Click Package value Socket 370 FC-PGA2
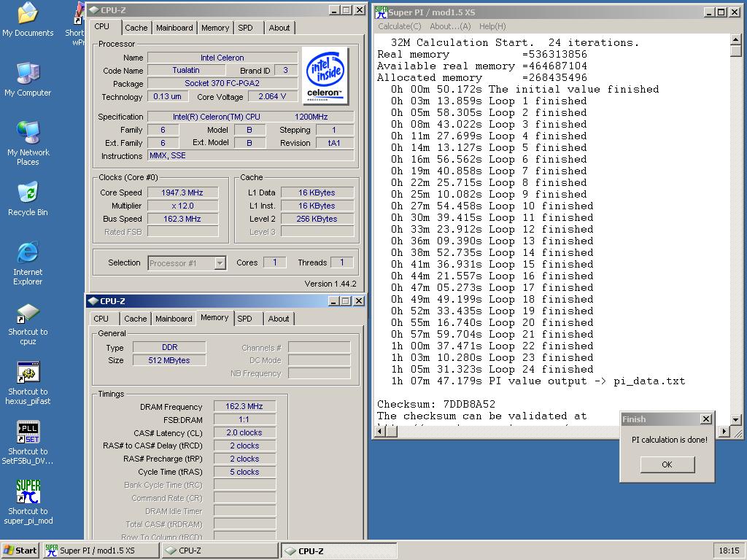The height and width of the screenshot is (560, 747). tap(222, 83)
